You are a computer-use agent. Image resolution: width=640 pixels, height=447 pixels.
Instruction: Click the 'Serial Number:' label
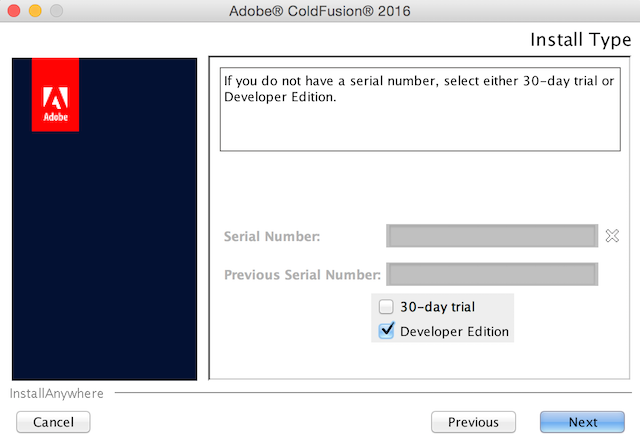(x=272, y=236)
